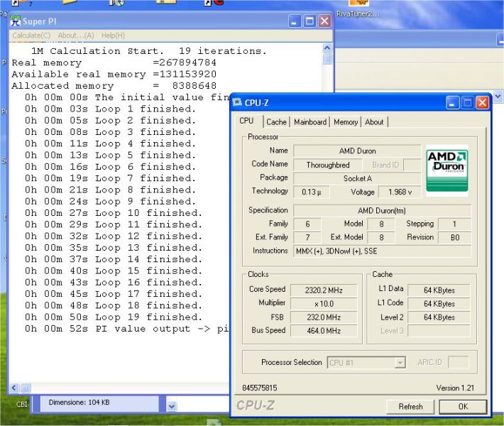Click the Version 1.21 text in CPU-Z
504x426 pixels.
pos(455,388)
